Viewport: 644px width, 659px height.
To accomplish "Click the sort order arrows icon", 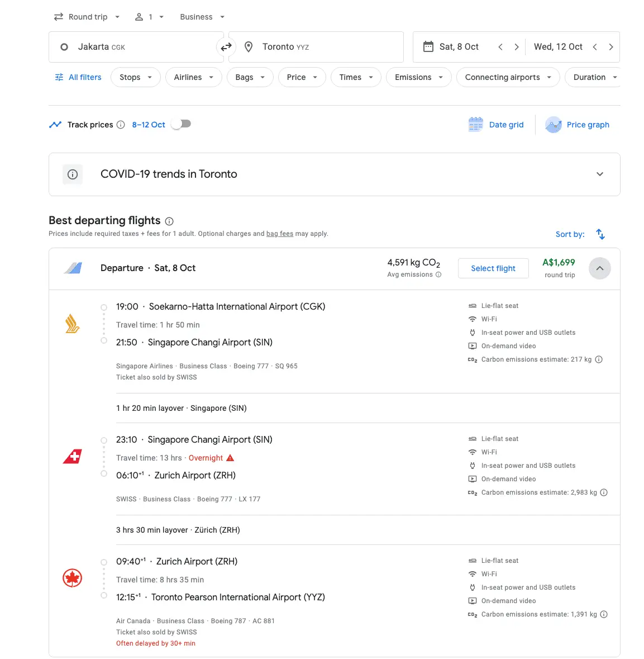I will click(x=600, y=234).
